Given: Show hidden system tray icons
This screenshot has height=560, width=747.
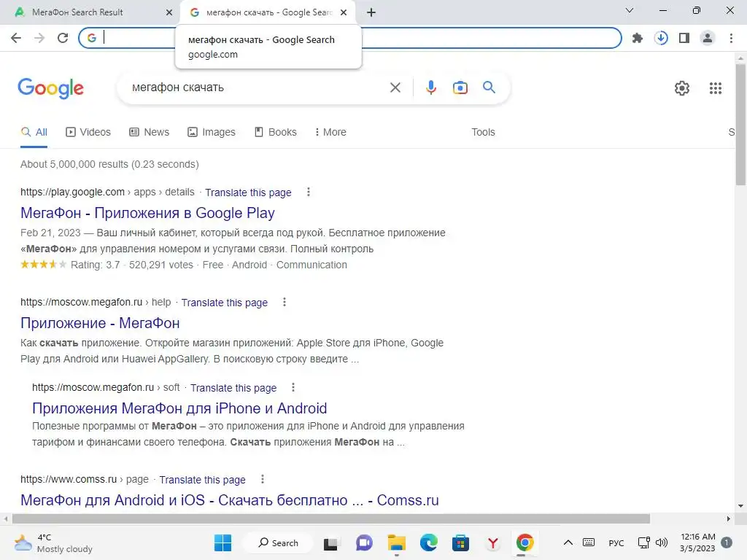Looking at the screenshot, I should point(568,542).
